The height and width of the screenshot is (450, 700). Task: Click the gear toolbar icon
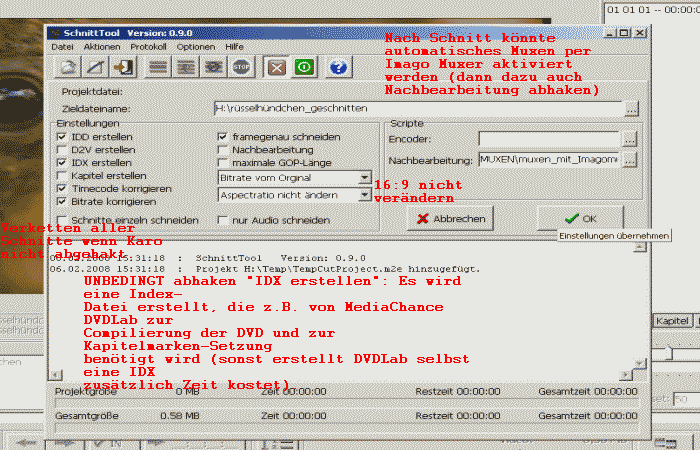pos(213,68)
